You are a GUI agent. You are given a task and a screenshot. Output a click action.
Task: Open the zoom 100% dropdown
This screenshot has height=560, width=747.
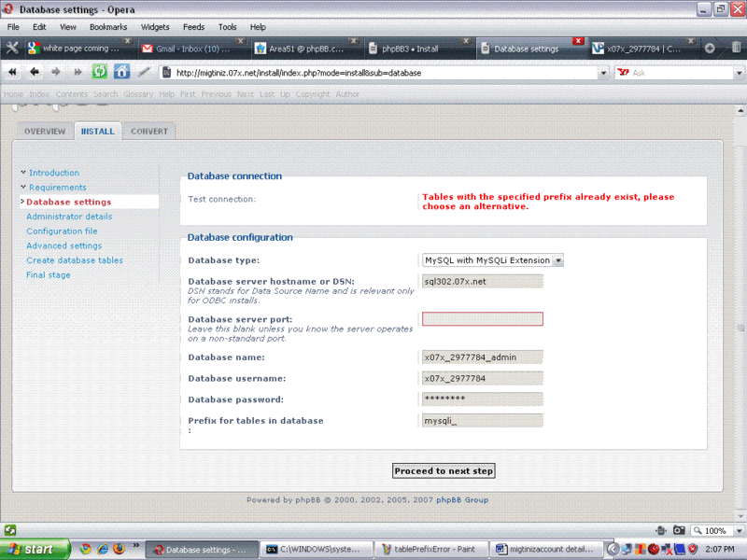739,531
